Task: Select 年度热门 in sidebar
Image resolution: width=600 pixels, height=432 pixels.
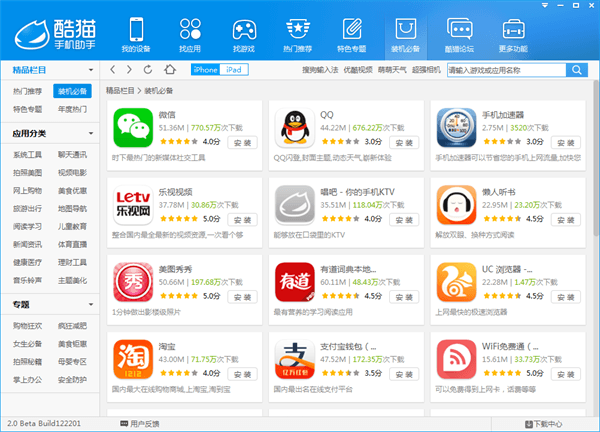Action: click(72, 109)
